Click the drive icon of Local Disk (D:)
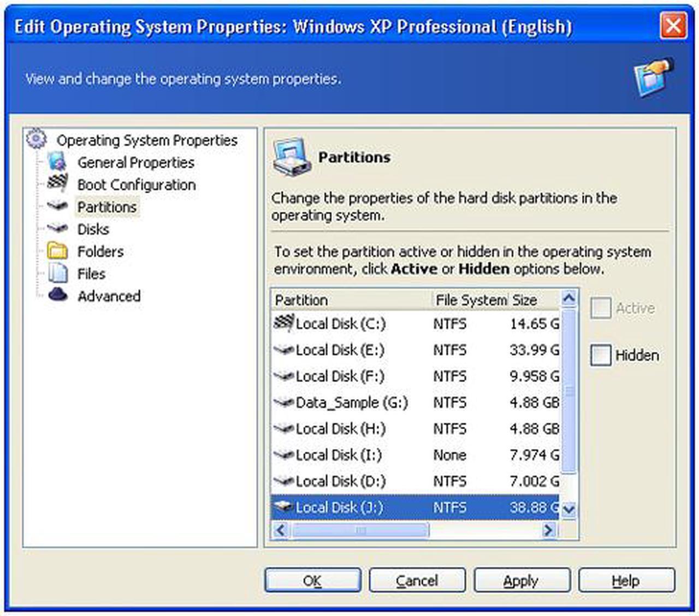Screen dimensions: 699x616 [283, 481]
